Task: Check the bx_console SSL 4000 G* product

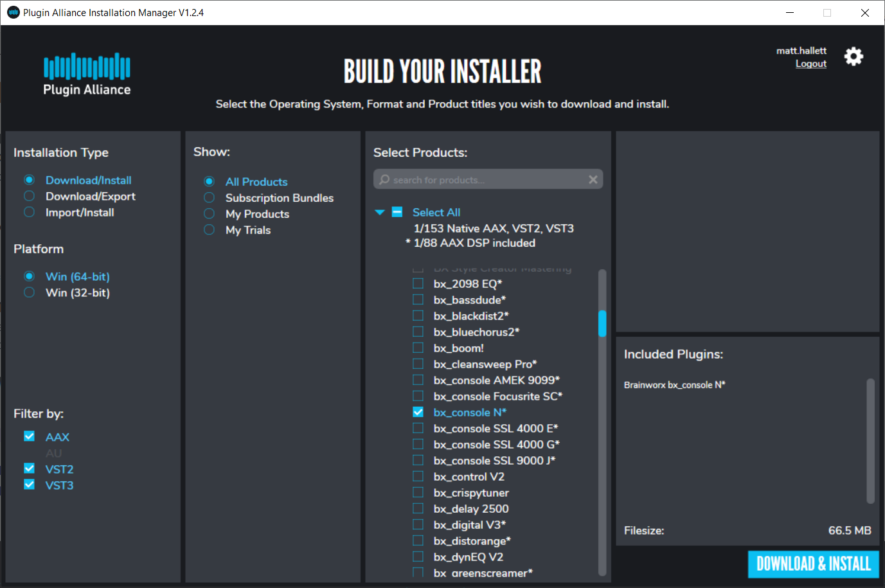Action: (418, 444)
